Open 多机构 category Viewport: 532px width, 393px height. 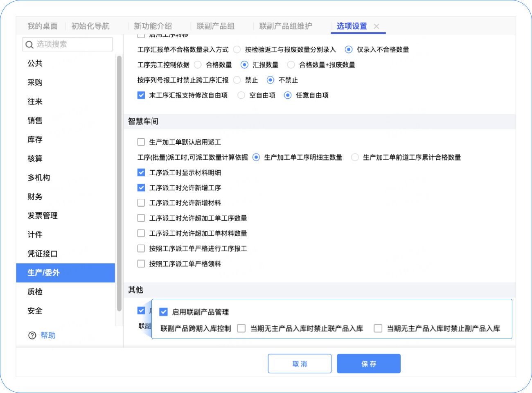(65, 178)
